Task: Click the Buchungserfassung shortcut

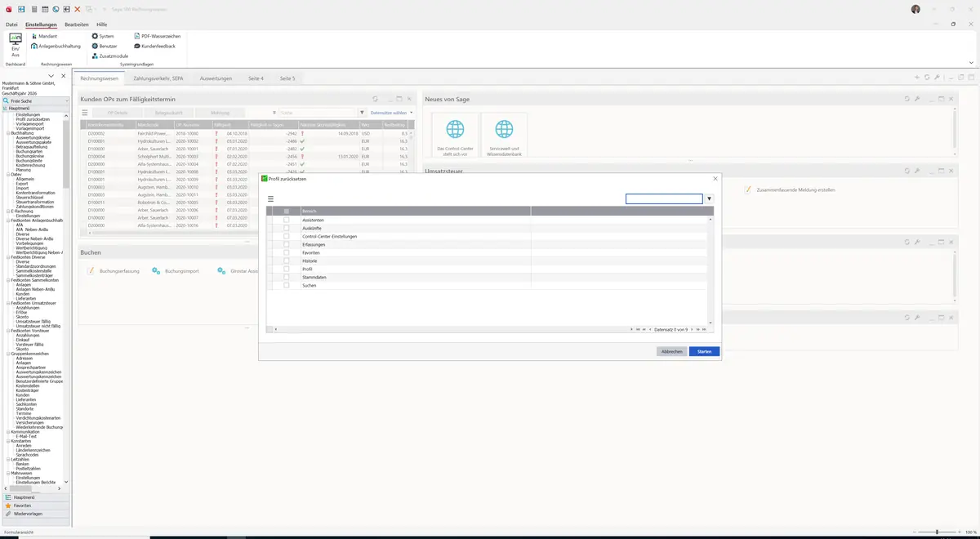Action: pyautogui.click(x=114, y=270)
